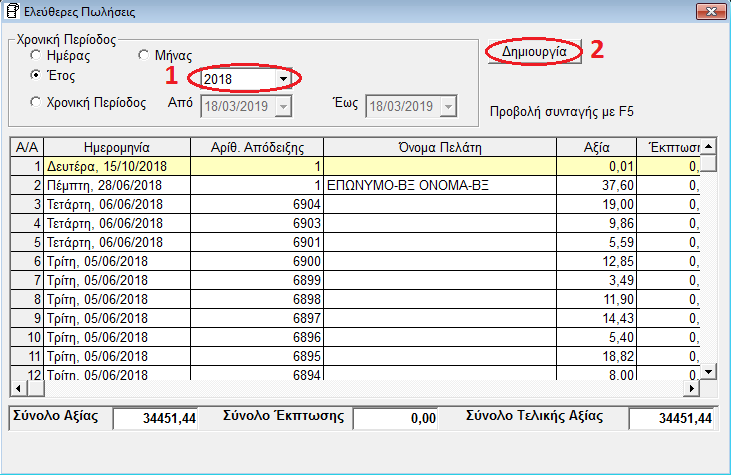The width and height of the screenshot is (731, 475).
Task: Click value cell 11,90
Action: 596,299
